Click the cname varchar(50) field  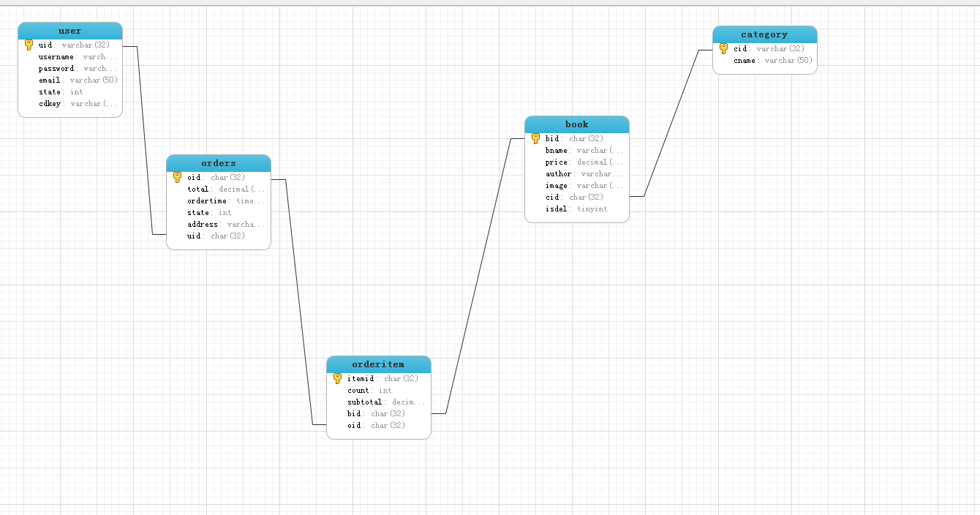(x=773, y=60)
